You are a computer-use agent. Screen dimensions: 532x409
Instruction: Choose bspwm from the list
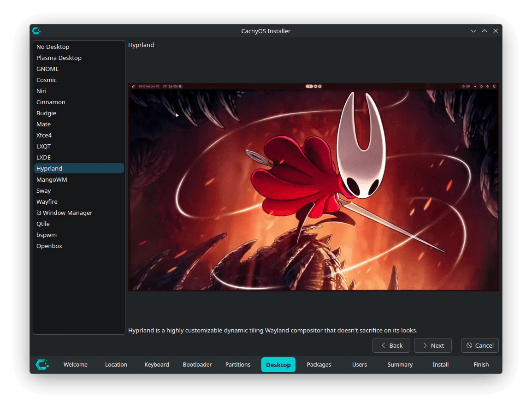point(79,235)
